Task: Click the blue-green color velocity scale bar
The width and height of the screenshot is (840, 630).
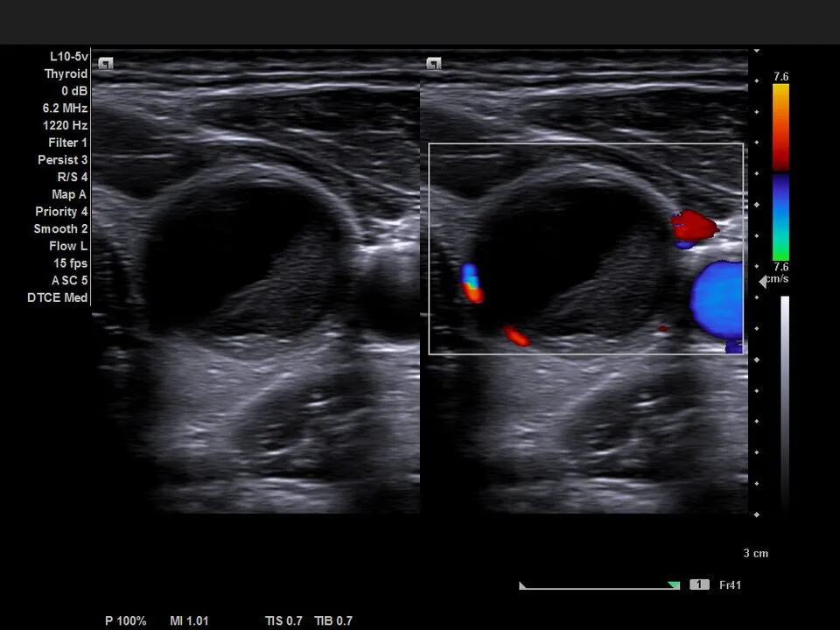Action: [x=780, y=216]
